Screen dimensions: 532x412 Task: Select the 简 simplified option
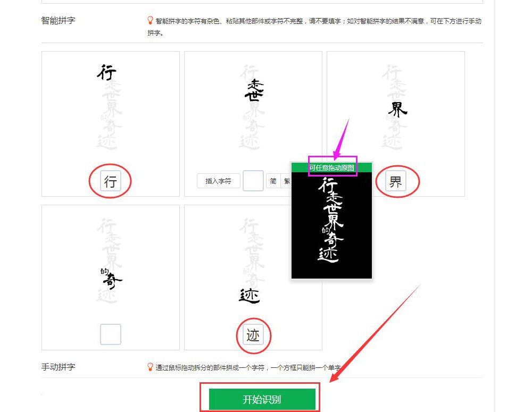273,181
